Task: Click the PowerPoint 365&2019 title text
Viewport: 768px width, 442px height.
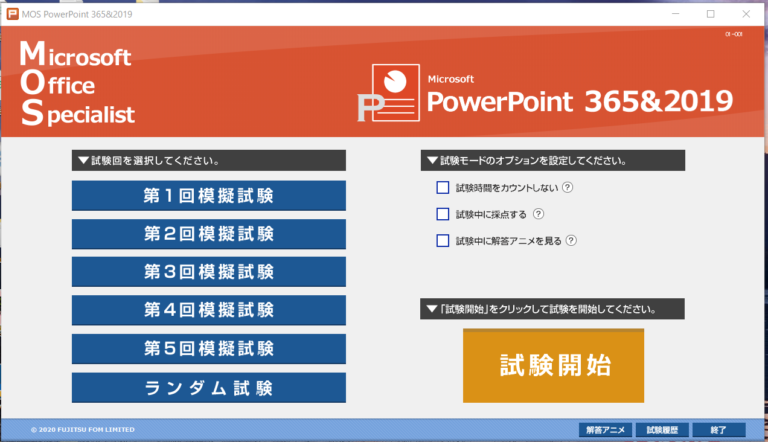Action: pos(580,101)
